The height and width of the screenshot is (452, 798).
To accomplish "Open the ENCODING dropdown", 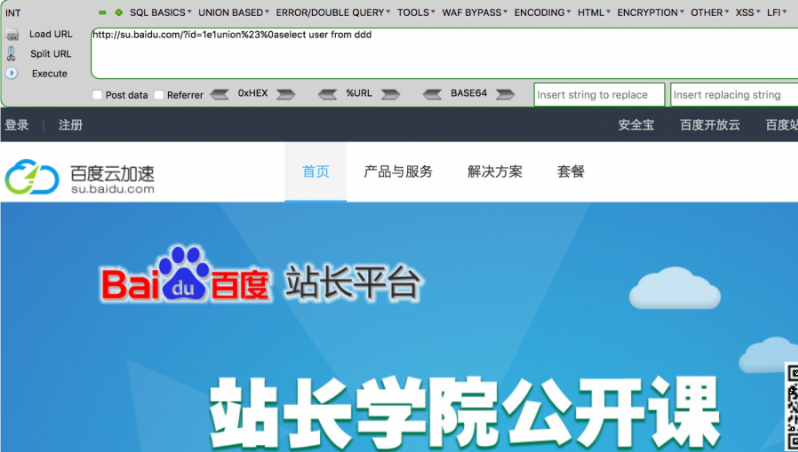I will 542,12.
